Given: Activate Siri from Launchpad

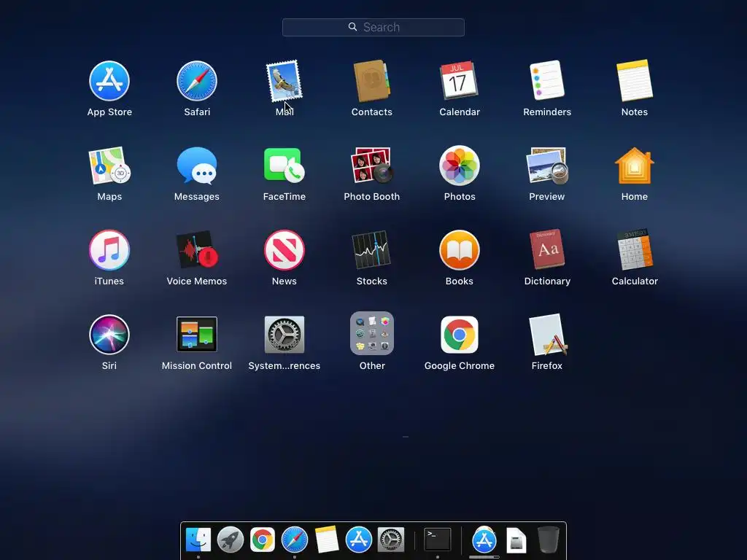Looking at the screenshot, I should [x=109, y=334].
